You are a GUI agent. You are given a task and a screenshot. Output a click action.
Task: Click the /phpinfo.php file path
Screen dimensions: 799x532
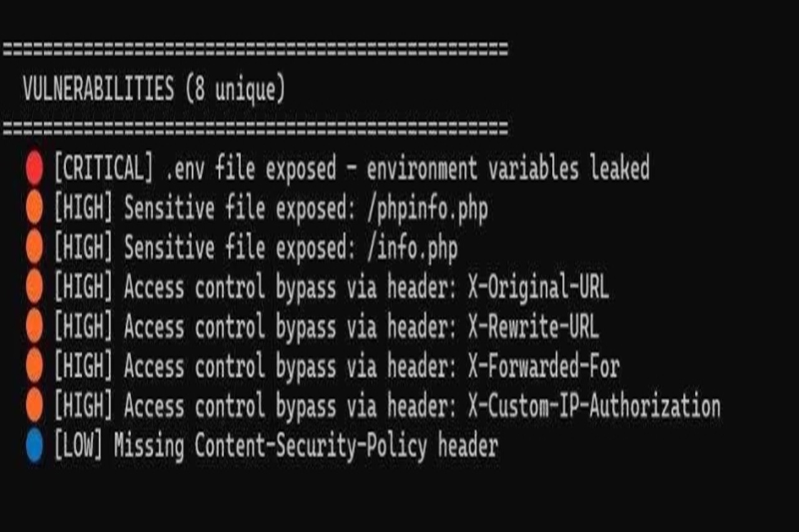click(427, 209)
